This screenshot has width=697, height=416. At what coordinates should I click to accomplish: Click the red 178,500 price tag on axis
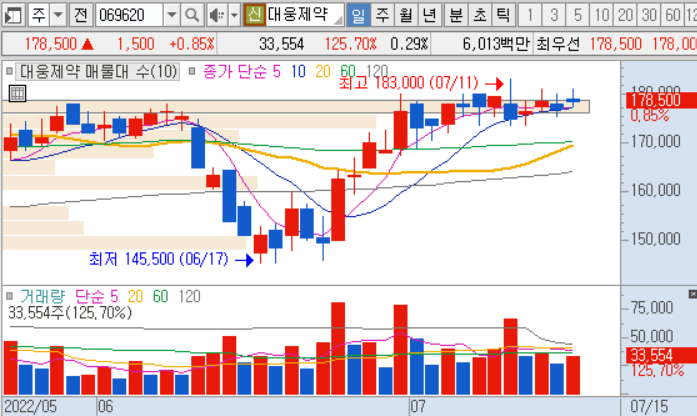(x=661, y=100)
